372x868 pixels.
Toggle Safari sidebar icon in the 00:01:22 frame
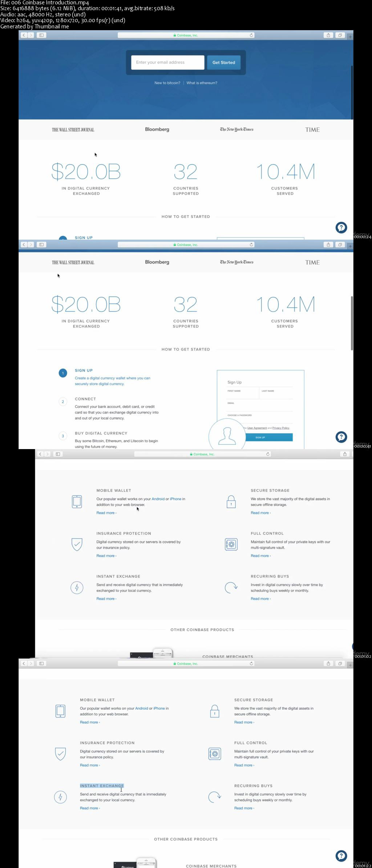pos(41,664)
